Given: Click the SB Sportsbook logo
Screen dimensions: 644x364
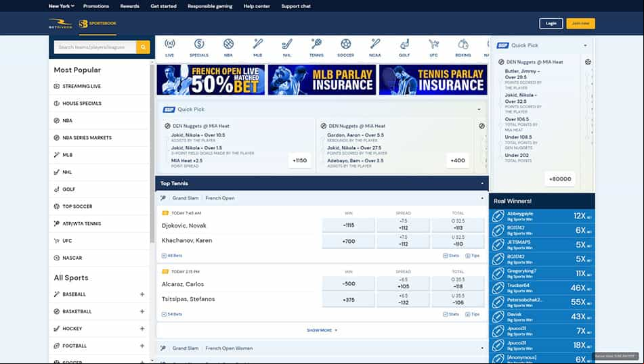Looking at the screenshot, I should tap(98, 24).
